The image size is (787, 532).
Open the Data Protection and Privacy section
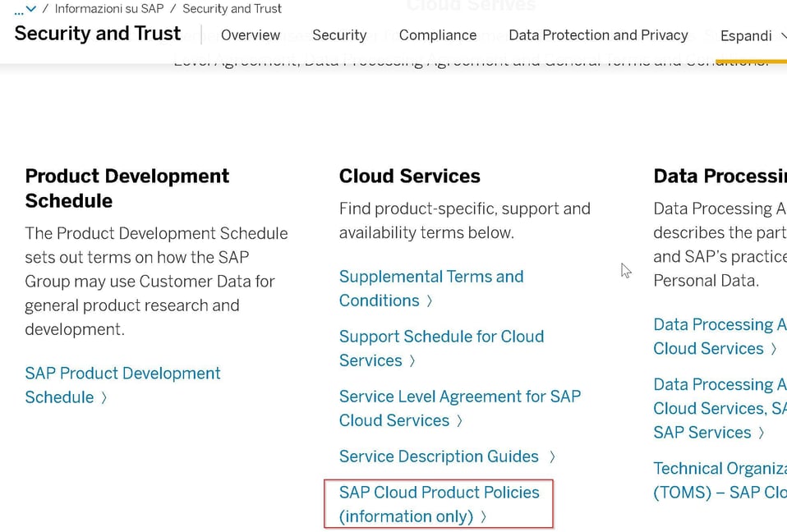598,35
